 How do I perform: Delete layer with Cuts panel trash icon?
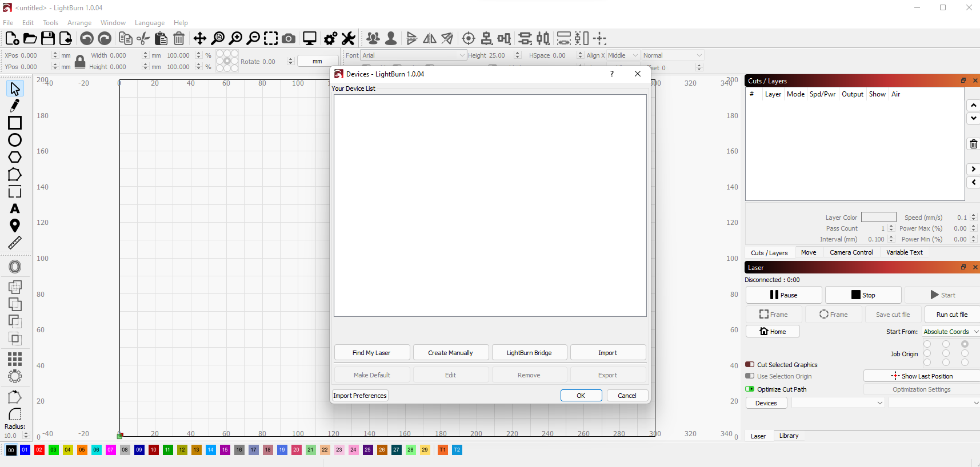pos(973,144)
